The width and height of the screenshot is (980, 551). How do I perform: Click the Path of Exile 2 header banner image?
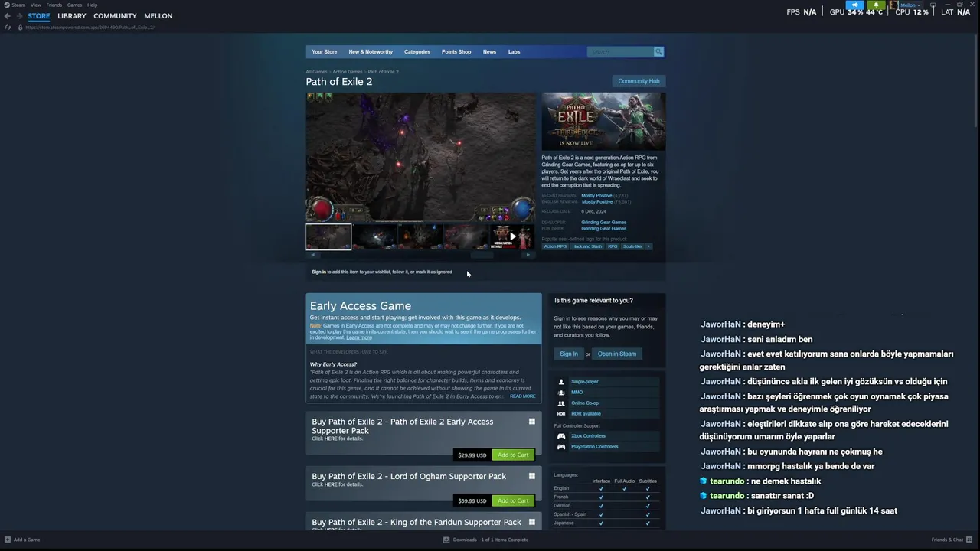point(603,122)
